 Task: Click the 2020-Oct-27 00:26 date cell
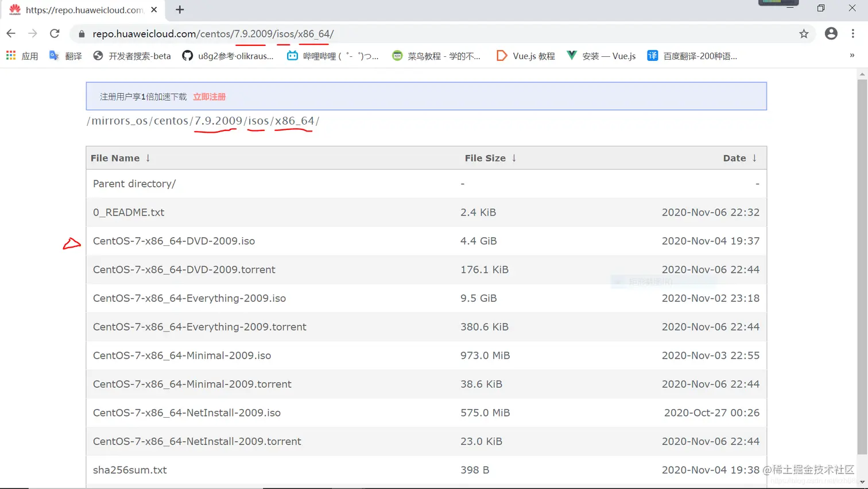click(x=712, y=413)
